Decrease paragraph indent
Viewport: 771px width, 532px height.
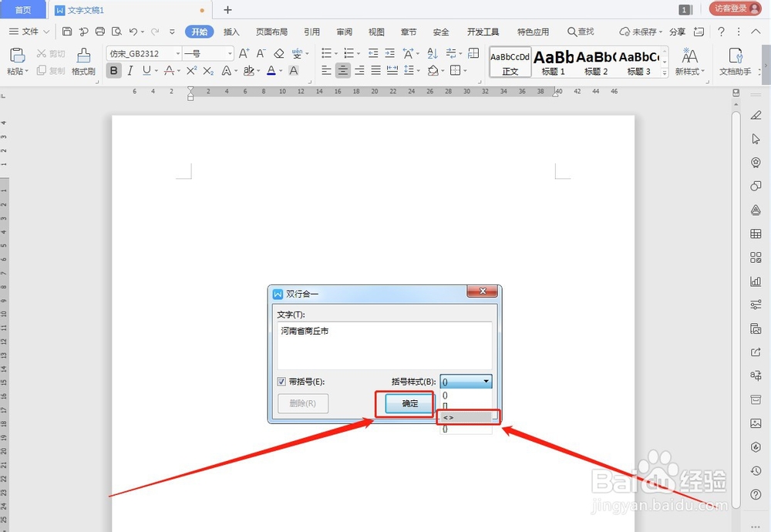(x=373, y=53)
